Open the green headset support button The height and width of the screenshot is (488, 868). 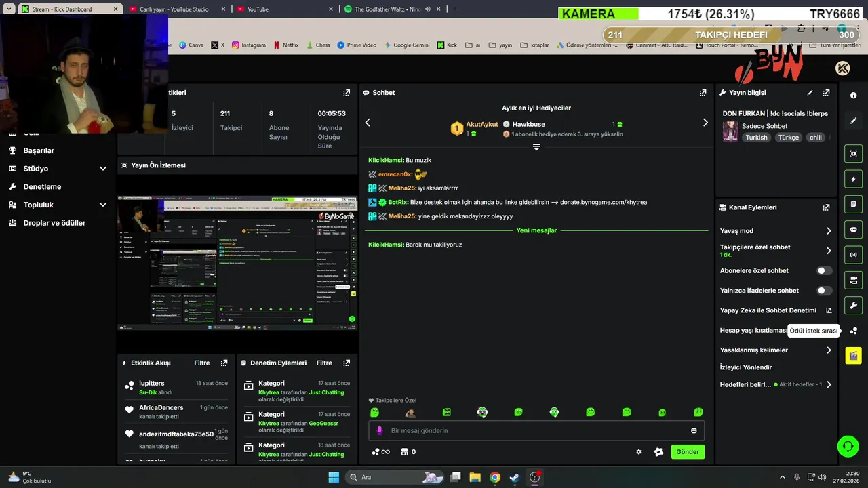848,446
